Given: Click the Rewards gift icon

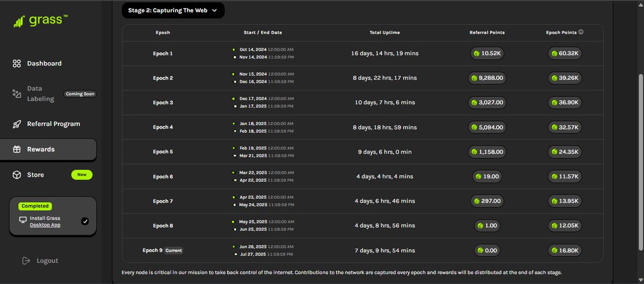Looking at the screenshot, I should point(17,150).
